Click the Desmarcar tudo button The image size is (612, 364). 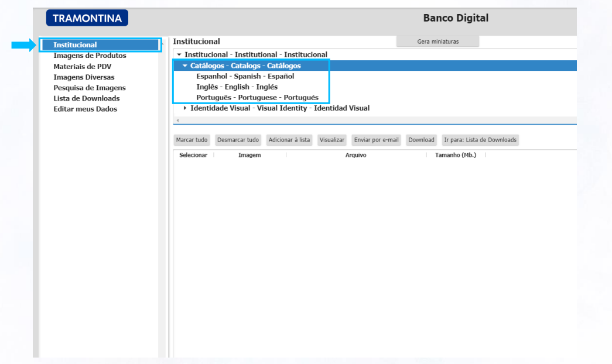coord(238,140)
